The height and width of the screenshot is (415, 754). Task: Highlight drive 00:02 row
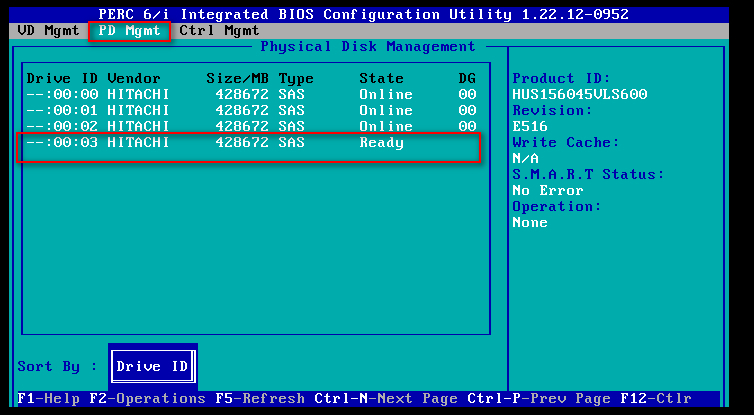tap(250, 127)
